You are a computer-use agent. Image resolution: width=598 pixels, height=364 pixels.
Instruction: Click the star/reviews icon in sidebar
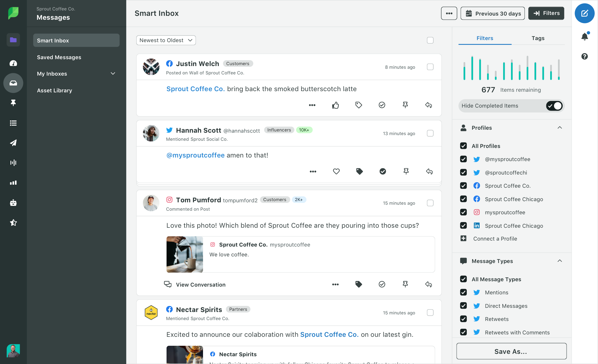[x=13, y=222]
